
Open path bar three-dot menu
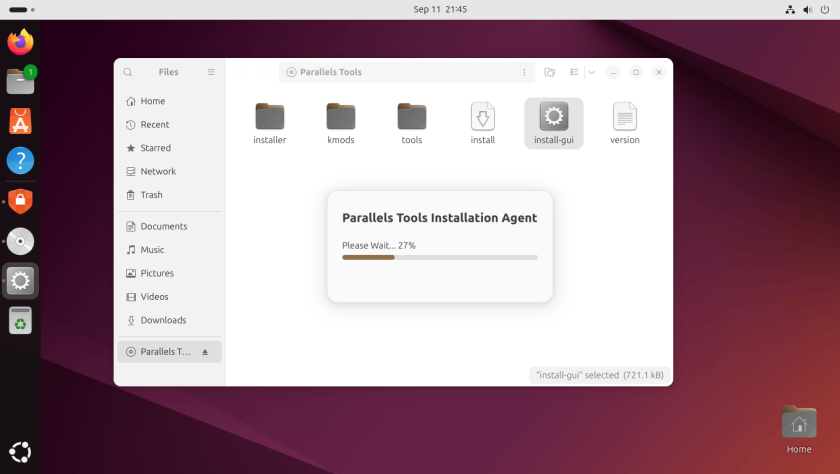[524, 72]
